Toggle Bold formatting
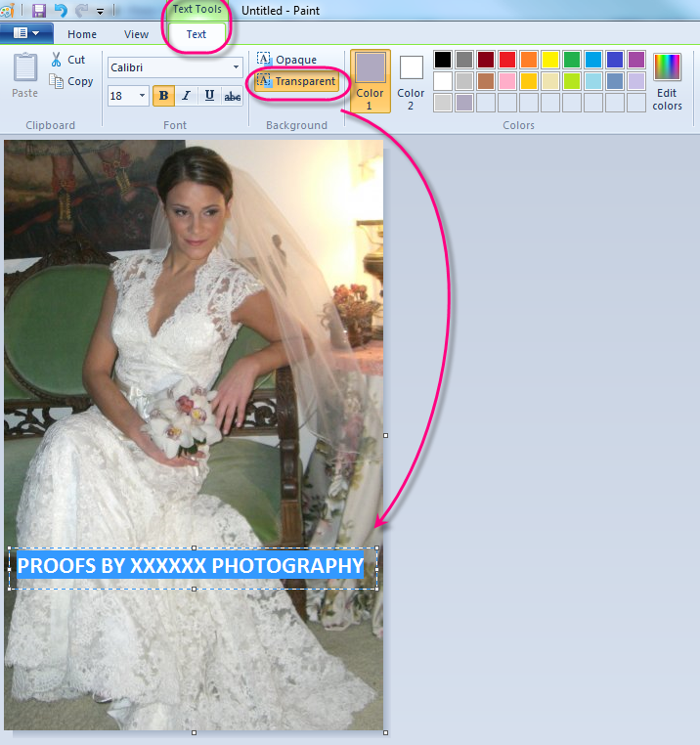 [x=163, y=96]
